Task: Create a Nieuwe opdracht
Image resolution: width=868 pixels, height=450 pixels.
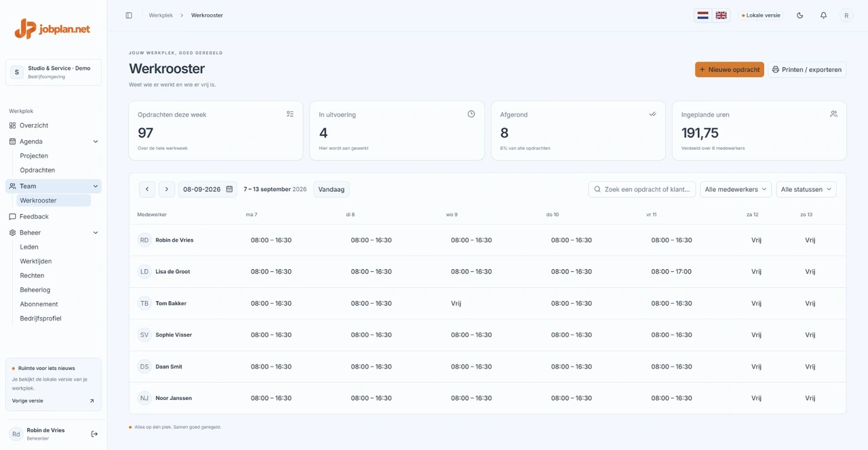Action: tap(730, 70)
